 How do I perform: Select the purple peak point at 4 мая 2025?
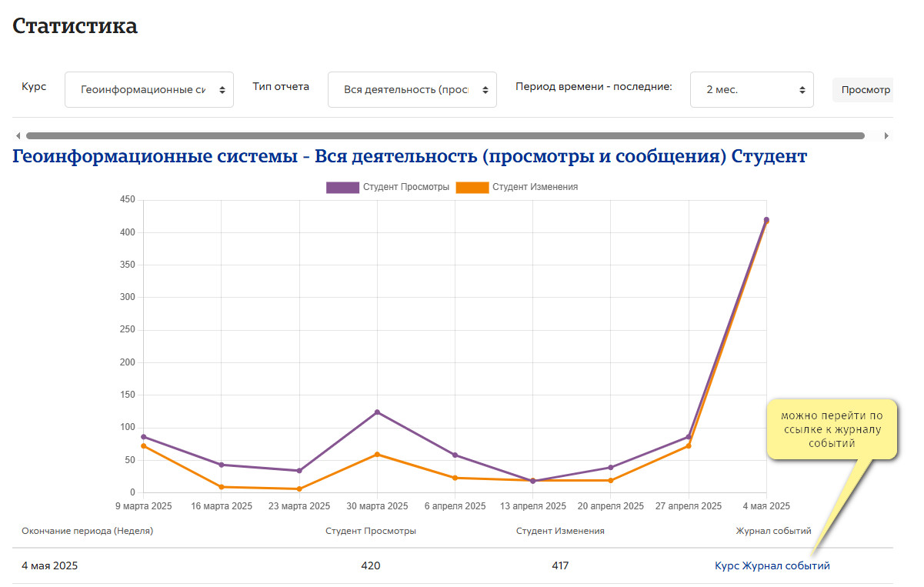coord(766,219)
